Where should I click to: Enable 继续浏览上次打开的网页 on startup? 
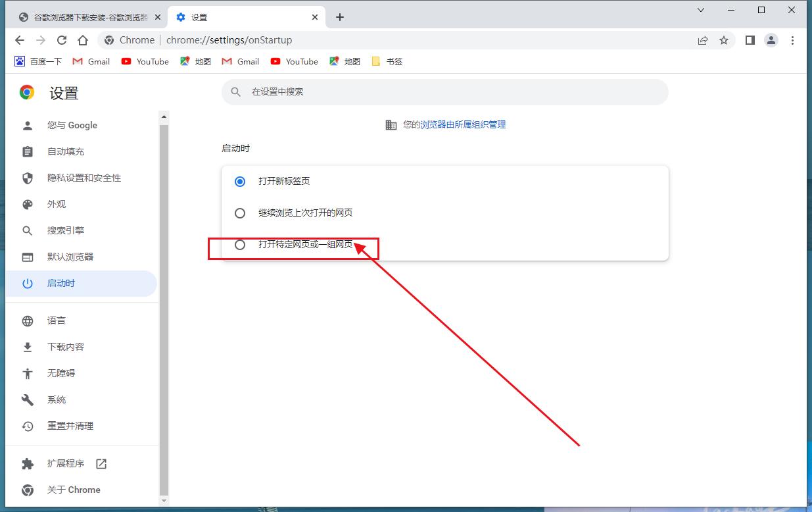[239, 213]
